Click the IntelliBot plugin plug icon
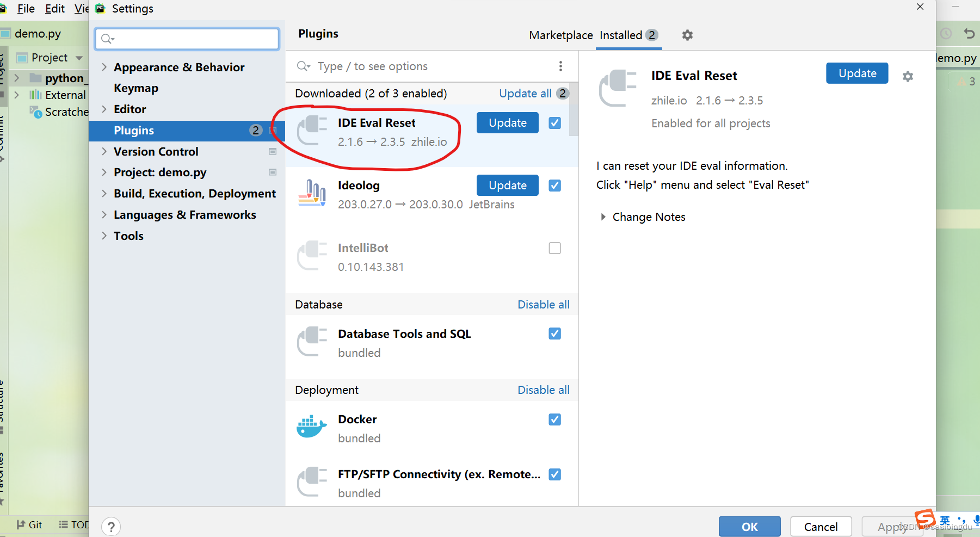 [x=312, y=256]
